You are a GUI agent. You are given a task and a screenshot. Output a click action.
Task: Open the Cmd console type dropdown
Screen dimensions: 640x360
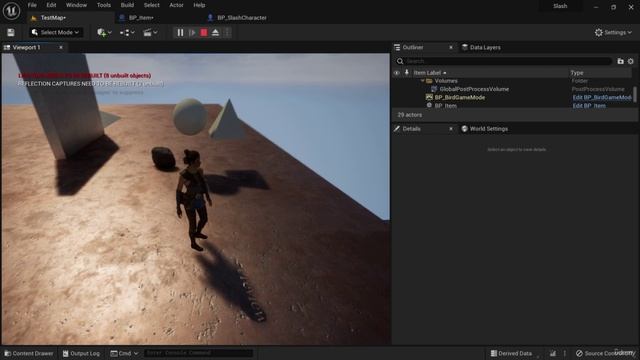(124, 353)
